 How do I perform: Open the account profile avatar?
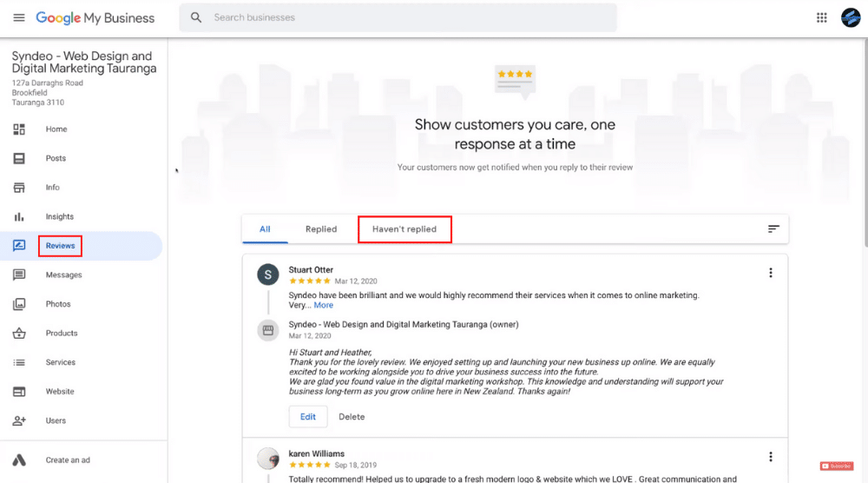(851, 17)
